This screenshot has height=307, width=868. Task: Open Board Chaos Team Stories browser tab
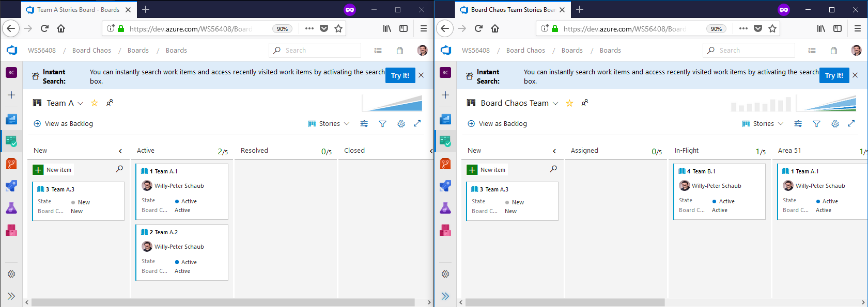point(513,9)
